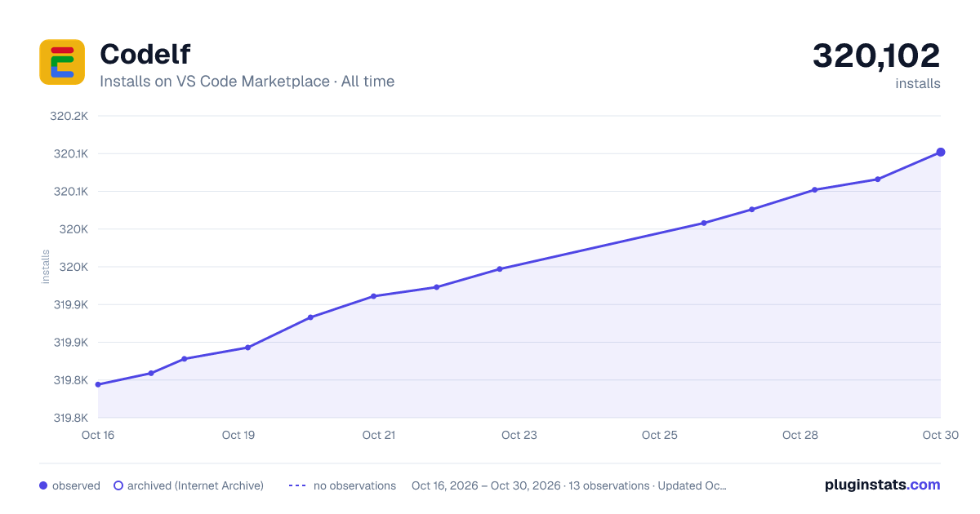Click the Oct 25 x-axis label
Viewport: 980px width, 514px height.
(660, 435)
